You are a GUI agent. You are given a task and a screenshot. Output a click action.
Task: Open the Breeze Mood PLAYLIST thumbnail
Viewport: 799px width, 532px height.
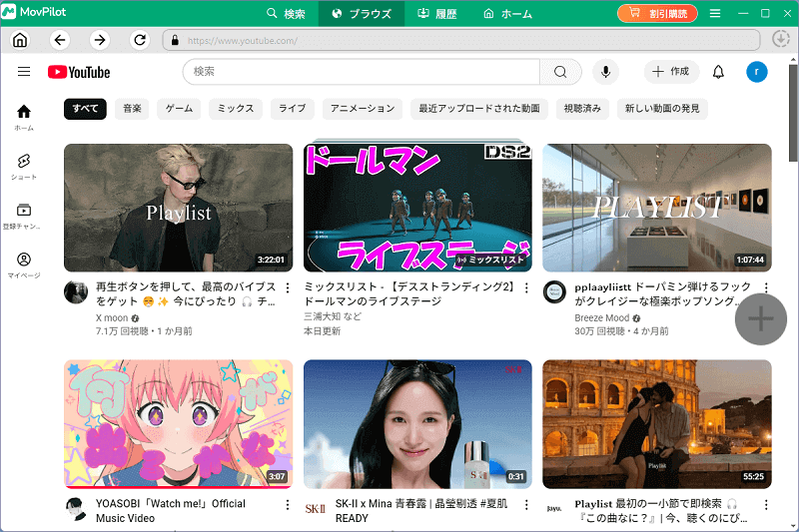coord(657,208)
